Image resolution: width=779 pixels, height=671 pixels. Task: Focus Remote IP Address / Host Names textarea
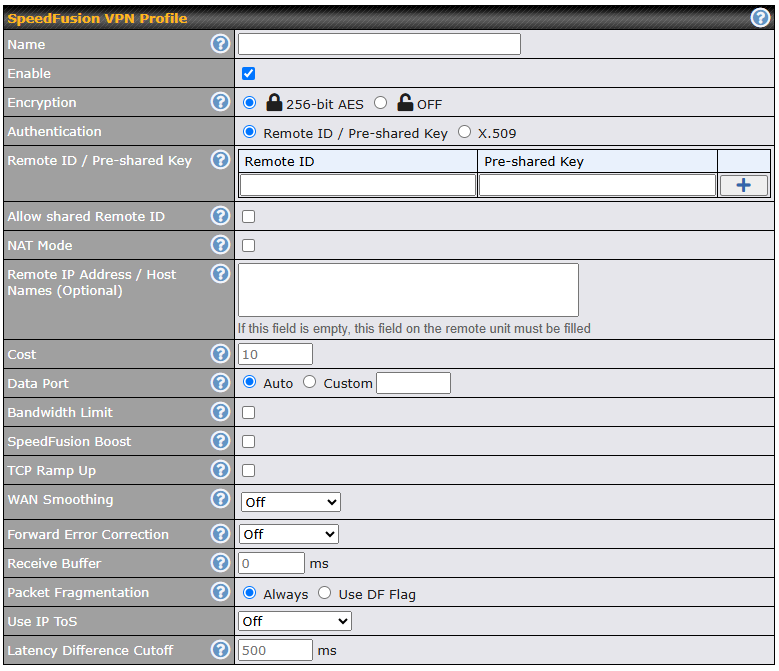click(x=408, y=290)
